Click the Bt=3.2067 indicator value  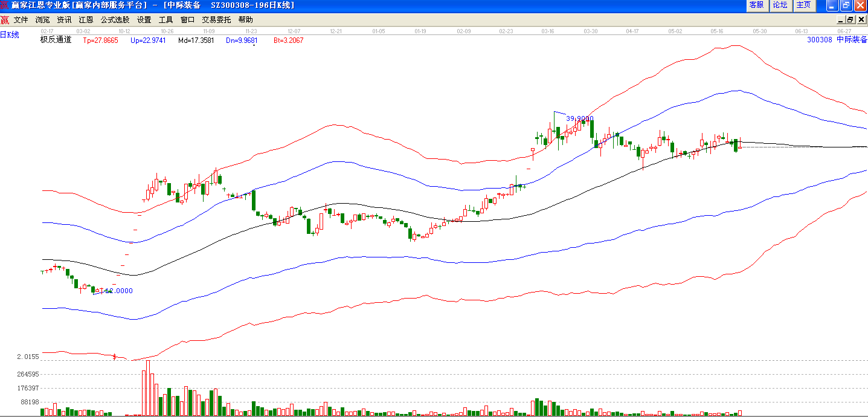point(289,40)
